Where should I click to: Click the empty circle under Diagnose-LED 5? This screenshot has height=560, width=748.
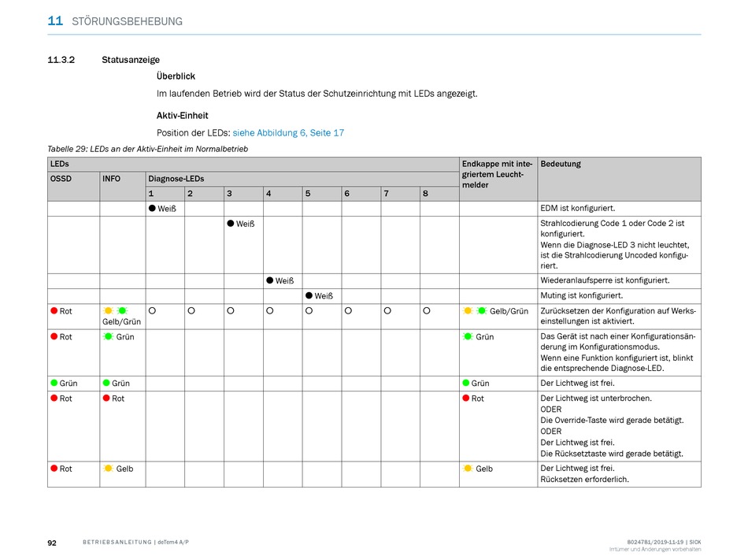point(309,311)
